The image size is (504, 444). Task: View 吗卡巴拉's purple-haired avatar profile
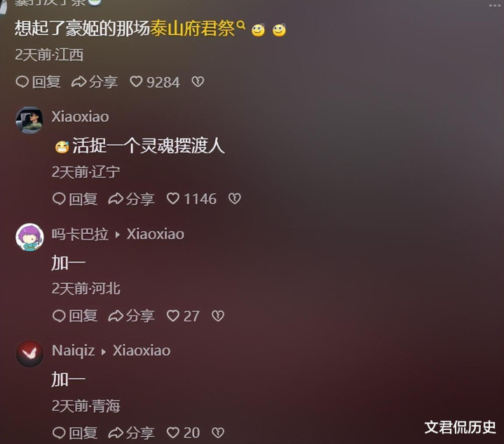(29, 237)
